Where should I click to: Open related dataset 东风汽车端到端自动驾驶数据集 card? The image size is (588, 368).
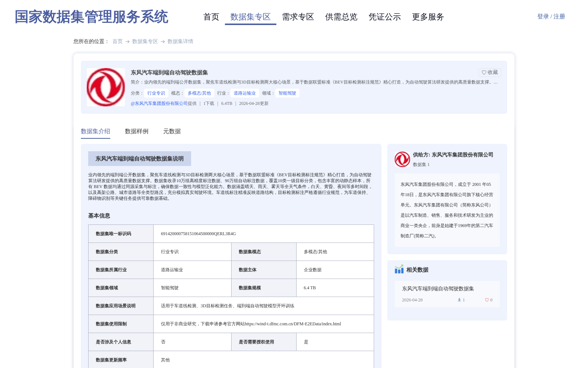tap(447, 294)
